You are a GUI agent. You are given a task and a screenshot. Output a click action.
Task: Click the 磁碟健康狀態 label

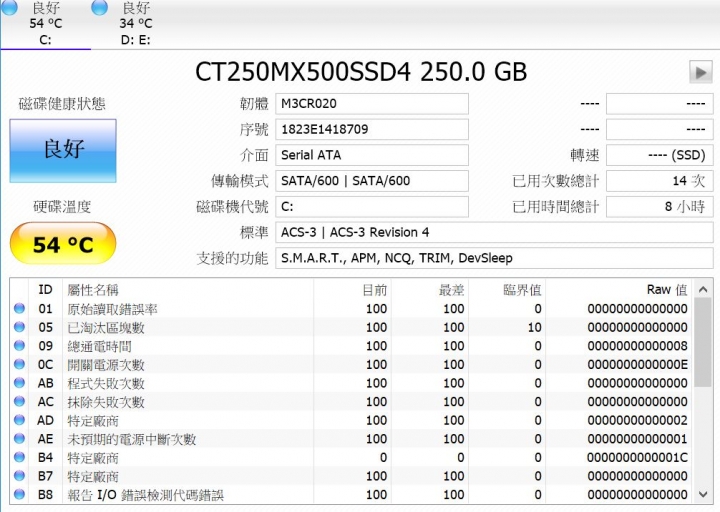tap(62, 104)
